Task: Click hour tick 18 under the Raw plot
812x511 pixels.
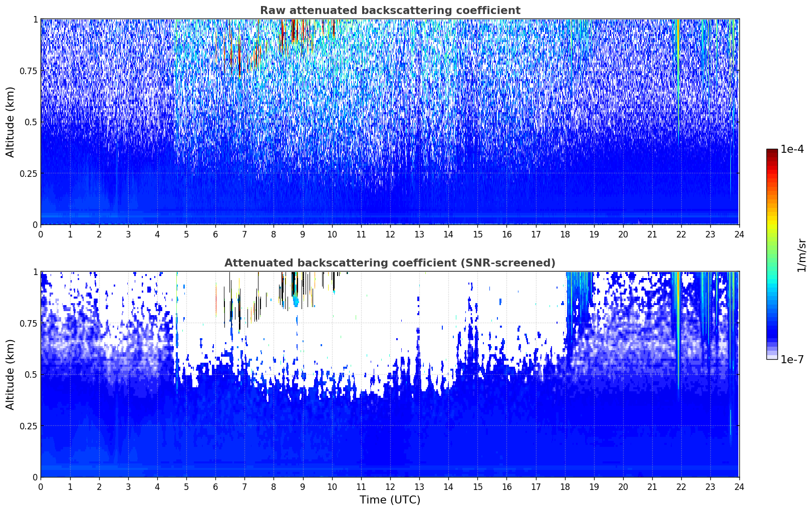Action: coord(565,234)
